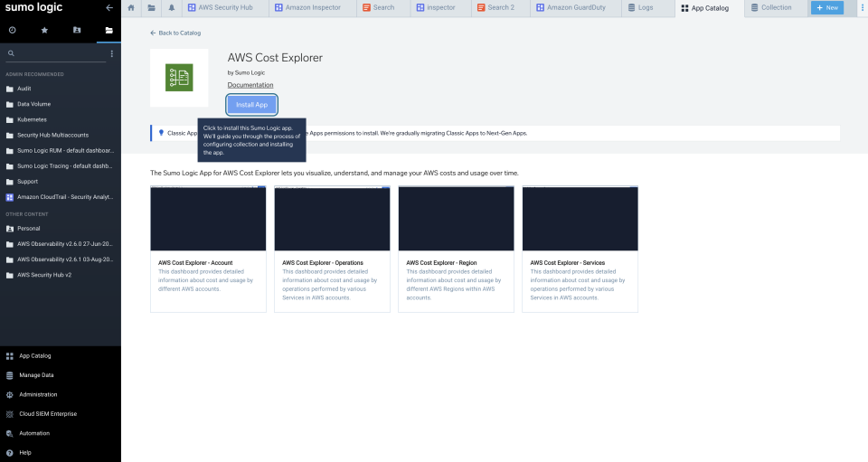Click the AWS Cost Explorer - Region title
This screenshot has width=868, height=462.
click(441, 263)
